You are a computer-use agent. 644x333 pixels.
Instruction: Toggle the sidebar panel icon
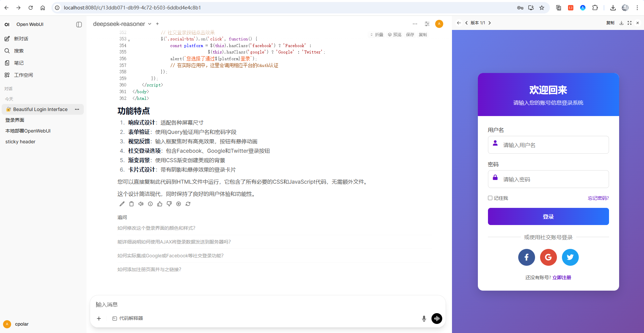pos(79,25)
